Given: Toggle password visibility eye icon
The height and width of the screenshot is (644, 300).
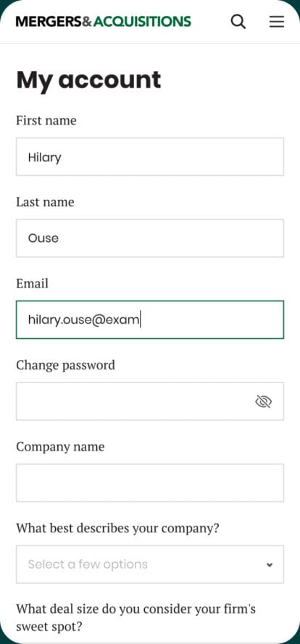Looking at the screenshot, I should point(264,401).
